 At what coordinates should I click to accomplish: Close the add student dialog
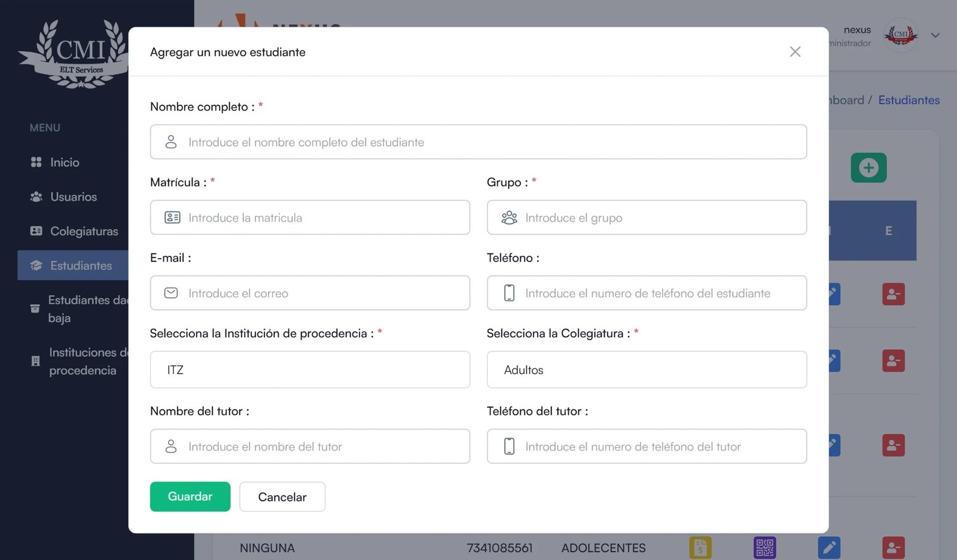click(x=795, y=52)
